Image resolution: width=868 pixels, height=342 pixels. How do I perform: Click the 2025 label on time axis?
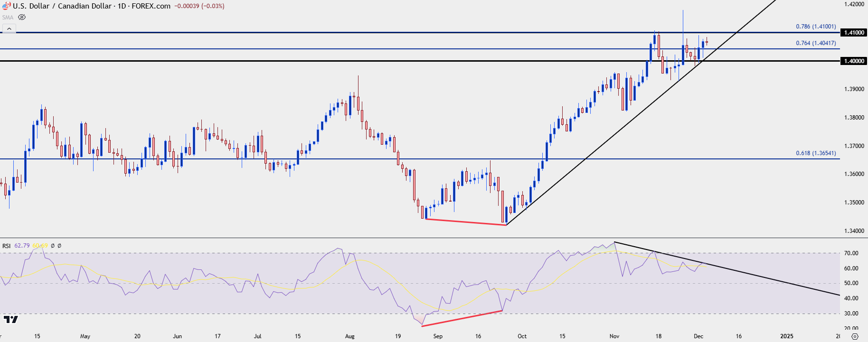click(x=787, y=336)
